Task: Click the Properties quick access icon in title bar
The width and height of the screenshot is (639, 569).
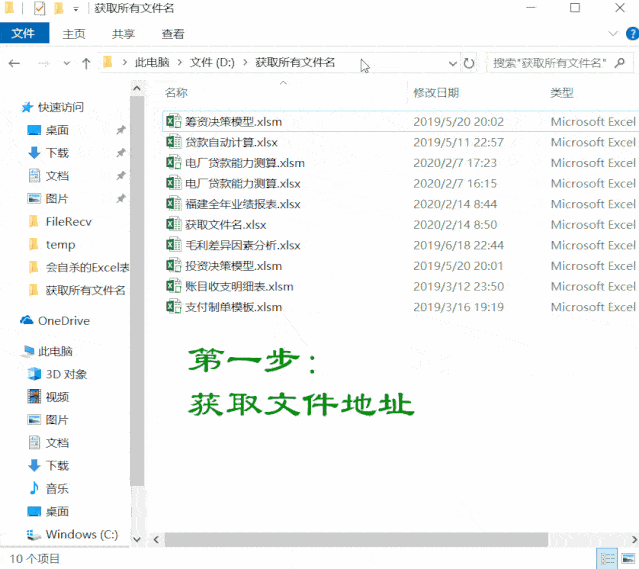Action: (x=40, y=8)
